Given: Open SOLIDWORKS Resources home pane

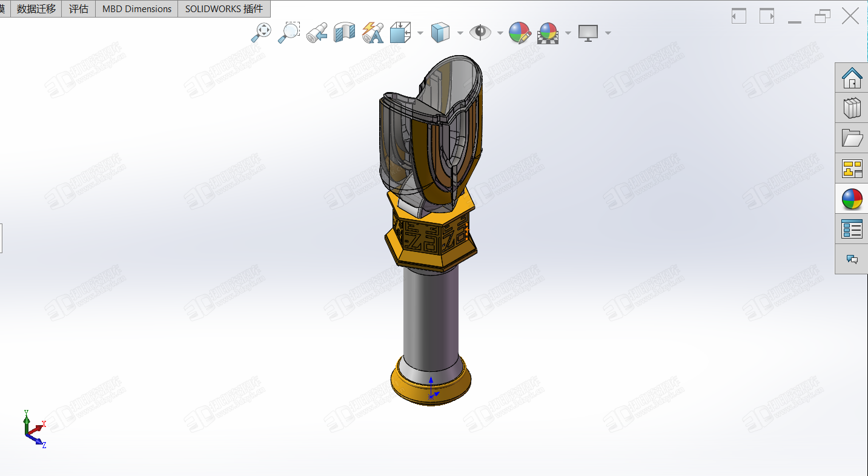Looking at the screenshot, I should coord(852,78).
